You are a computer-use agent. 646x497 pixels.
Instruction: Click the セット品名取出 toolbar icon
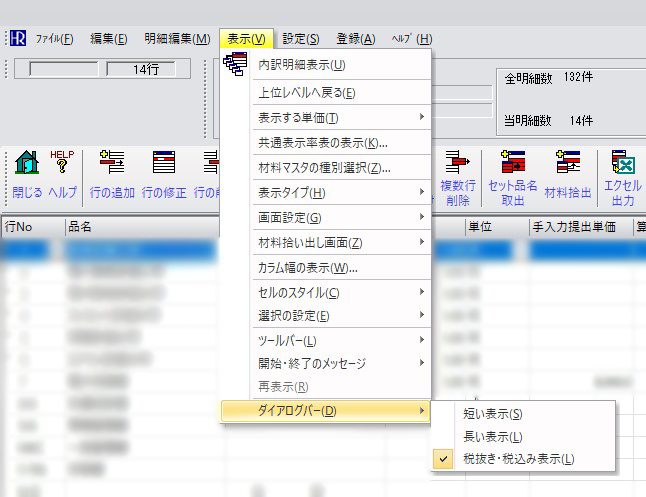point(512,164)
